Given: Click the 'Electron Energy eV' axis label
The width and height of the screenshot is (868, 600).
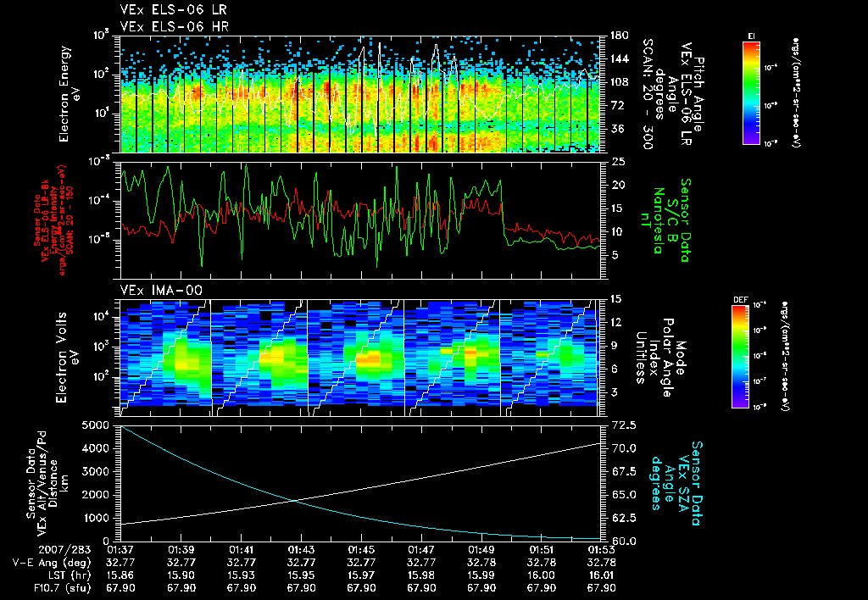Looking at the screenshot, I should click(x=69, y=94).
